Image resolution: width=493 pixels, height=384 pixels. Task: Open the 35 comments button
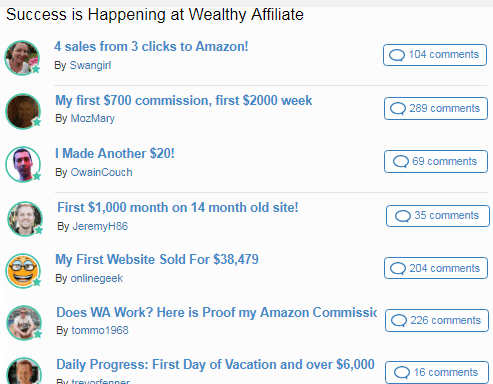pyautogui.click(x=438, y=216)
